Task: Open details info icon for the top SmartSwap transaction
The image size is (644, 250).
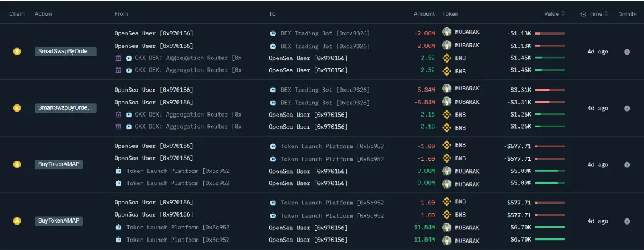Action: [627, 52]
